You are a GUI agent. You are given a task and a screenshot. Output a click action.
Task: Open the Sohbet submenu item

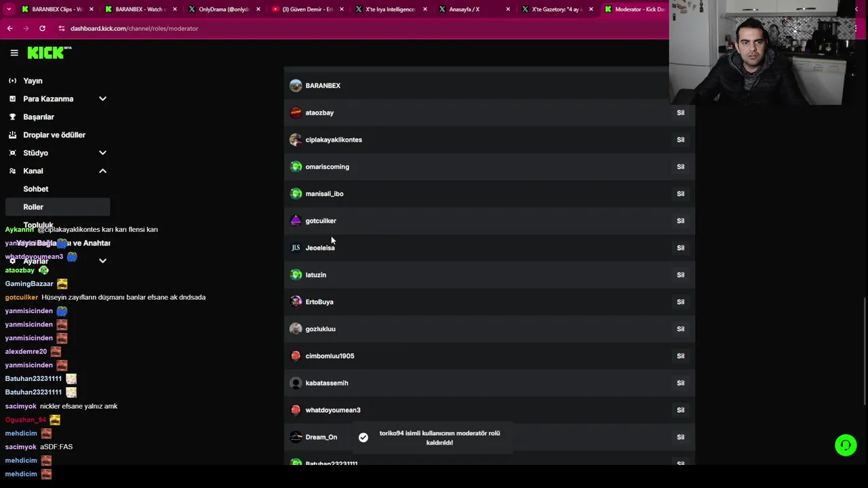[x=36, y=189]
